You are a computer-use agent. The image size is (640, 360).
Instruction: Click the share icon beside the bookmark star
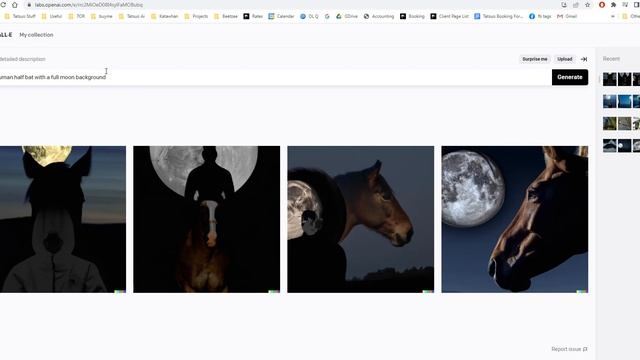576,5
